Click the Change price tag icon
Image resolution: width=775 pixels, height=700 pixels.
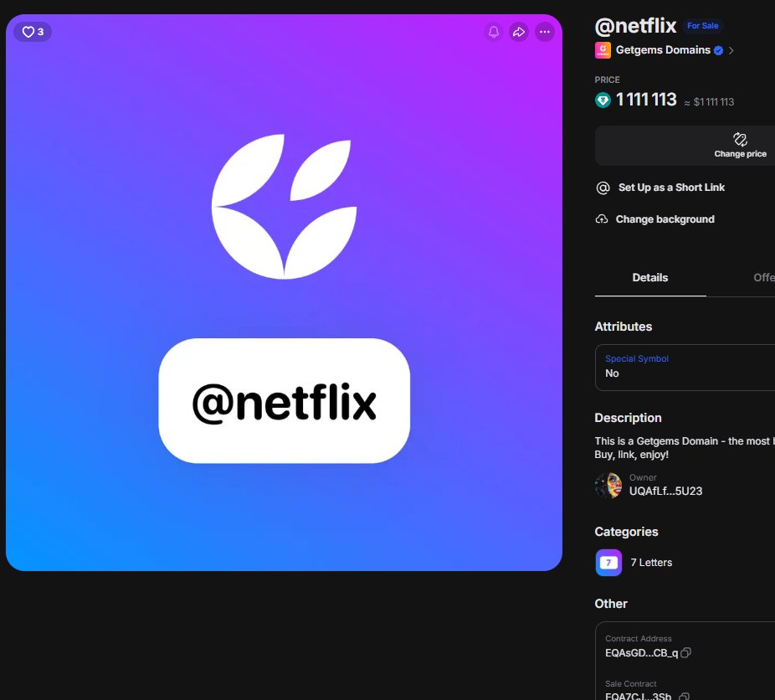pyautogui.click(x=740, y=139)
